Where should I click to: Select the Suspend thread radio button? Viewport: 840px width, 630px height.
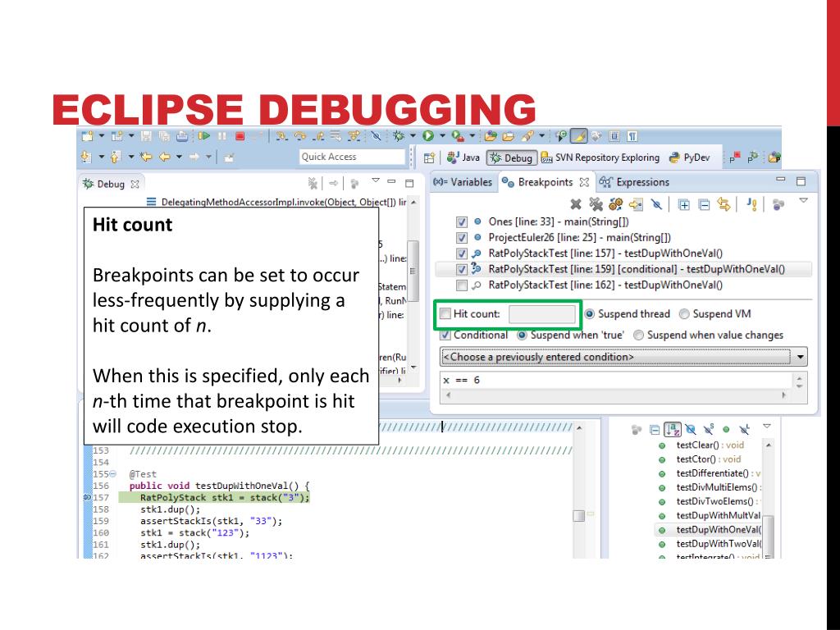pos(589,314)
